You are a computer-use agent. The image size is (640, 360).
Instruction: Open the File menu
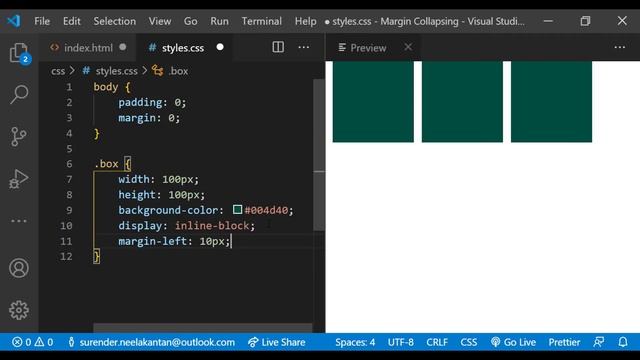tap(42, 21)
